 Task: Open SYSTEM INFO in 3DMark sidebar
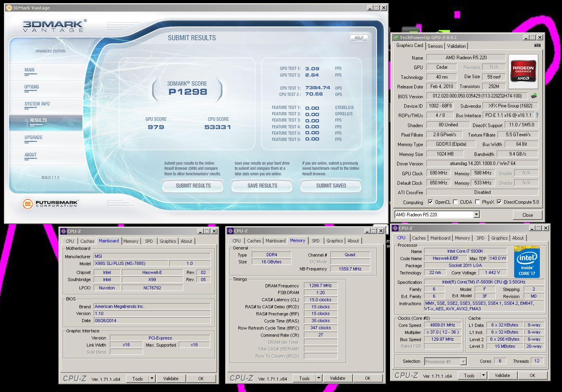37,104
